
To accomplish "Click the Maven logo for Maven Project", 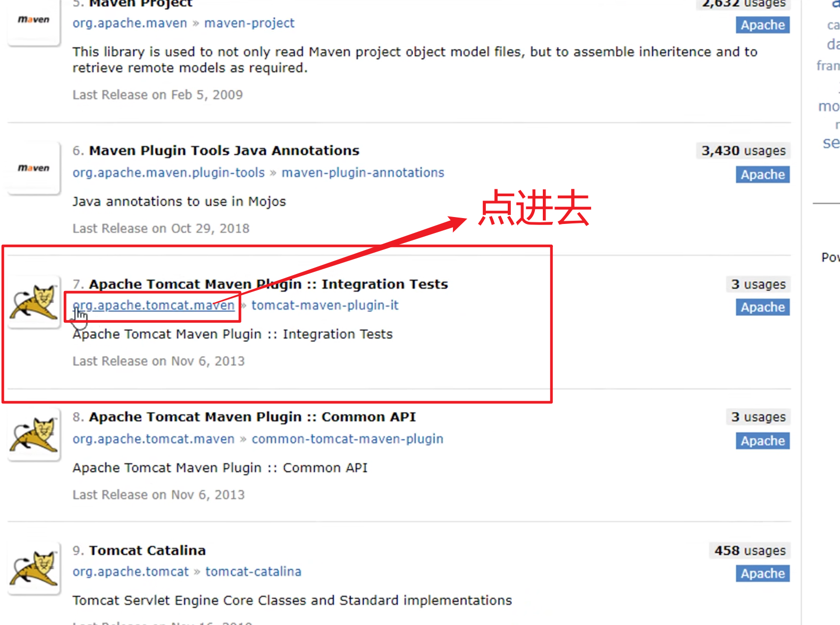I will coord(34,21).
